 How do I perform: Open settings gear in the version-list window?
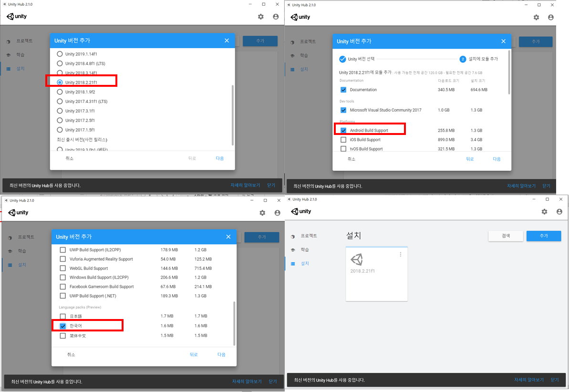260,17
